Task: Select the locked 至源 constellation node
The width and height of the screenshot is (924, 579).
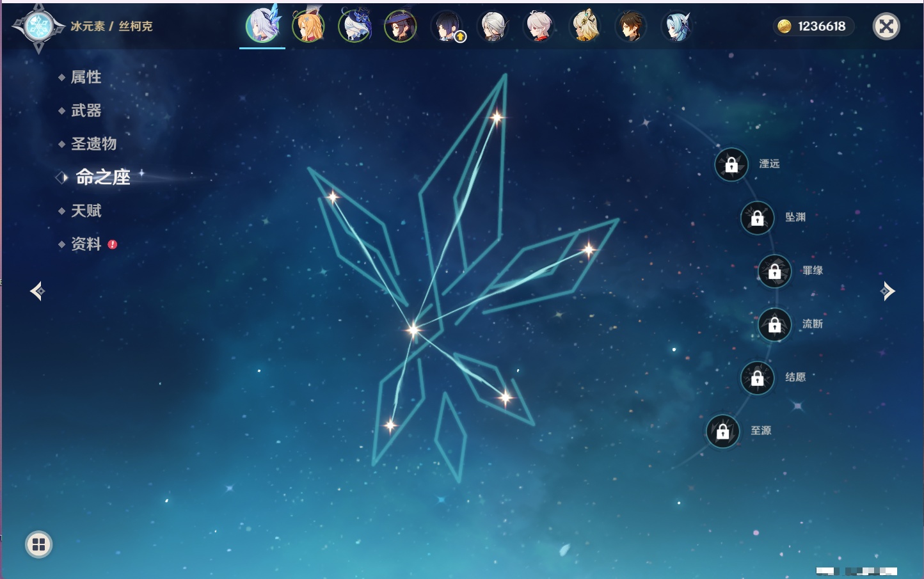Action: [x=722, y=432]
